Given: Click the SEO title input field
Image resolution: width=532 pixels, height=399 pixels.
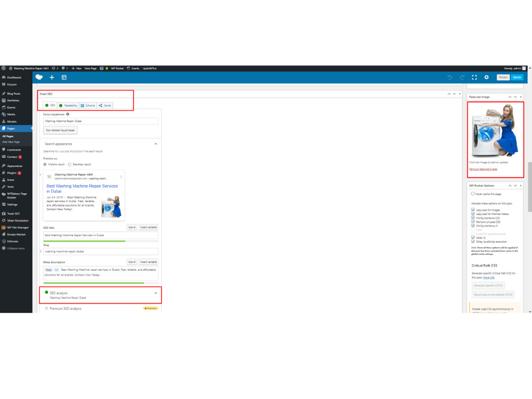Looking at the screenshot, I should (101, 235).
